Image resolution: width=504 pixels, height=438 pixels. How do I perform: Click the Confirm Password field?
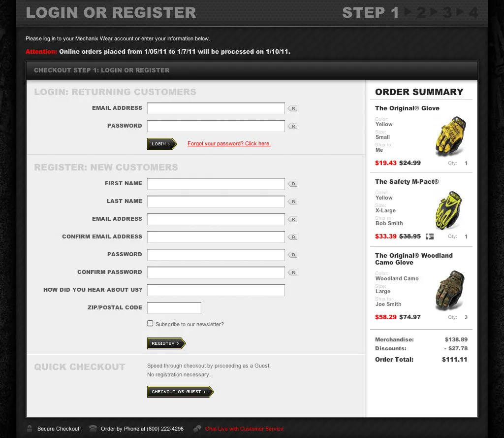[x=216, y=272]
